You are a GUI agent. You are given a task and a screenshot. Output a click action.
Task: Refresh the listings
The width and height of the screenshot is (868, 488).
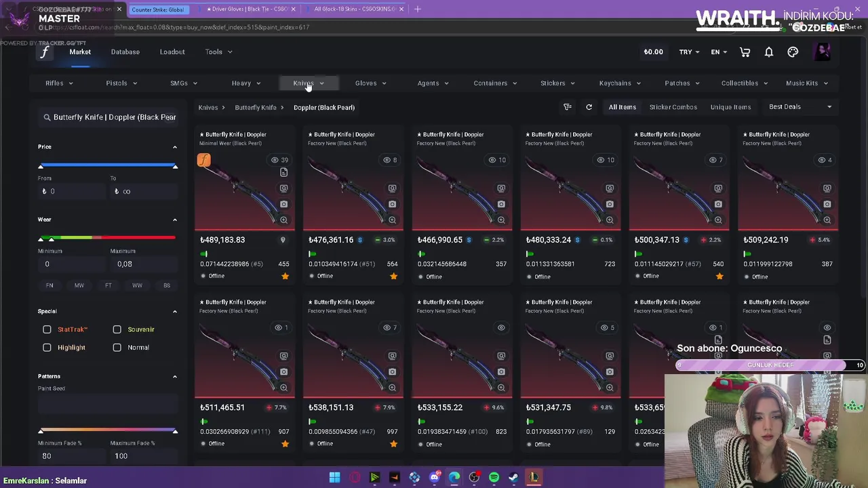589,107
